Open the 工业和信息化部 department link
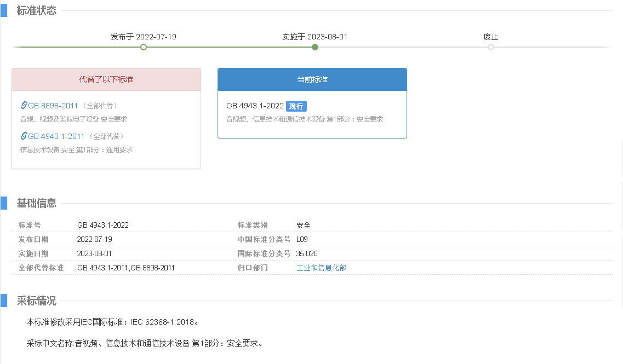Viewport: 623px width, 364px height. pyautogui.click(x=321, y=268)
